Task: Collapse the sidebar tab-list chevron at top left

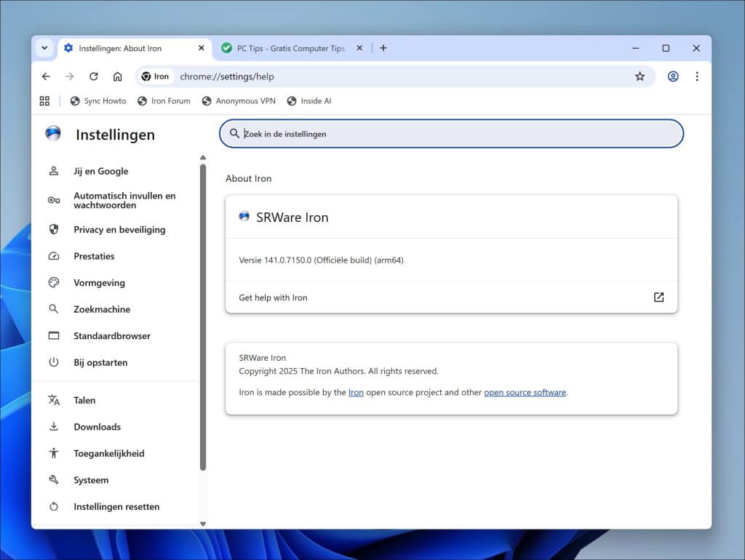Action: 44,48
